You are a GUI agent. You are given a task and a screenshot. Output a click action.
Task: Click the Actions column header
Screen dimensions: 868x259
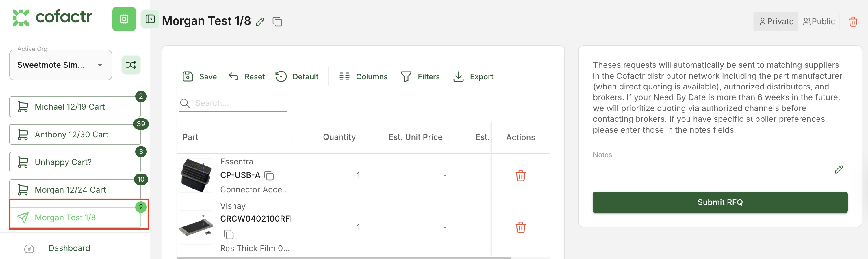(520, 137)
